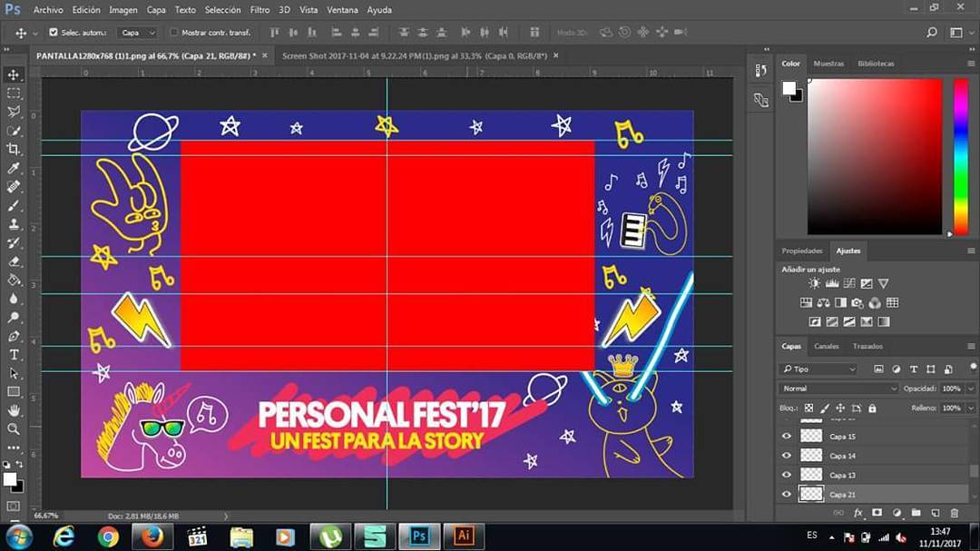Click the foreground color swatch in Color panel
Screen dimensions: 980x551
coord(789,88)
